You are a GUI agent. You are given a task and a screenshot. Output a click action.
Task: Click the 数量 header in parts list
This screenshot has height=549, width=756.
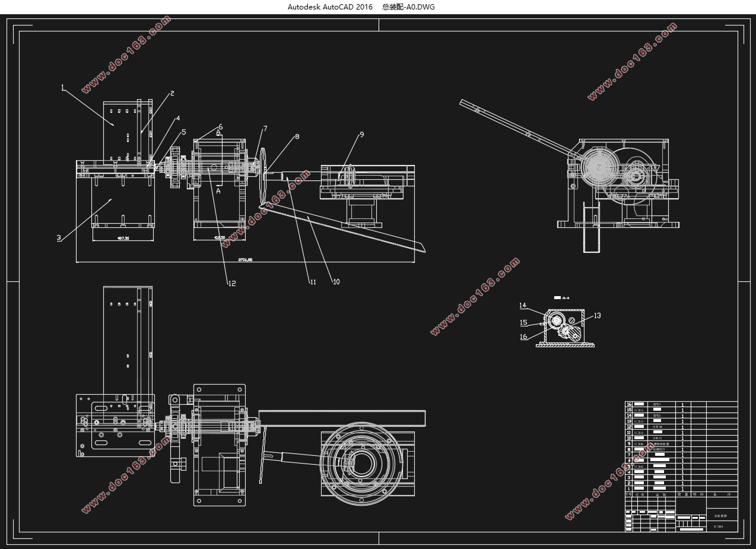[682, 494]
